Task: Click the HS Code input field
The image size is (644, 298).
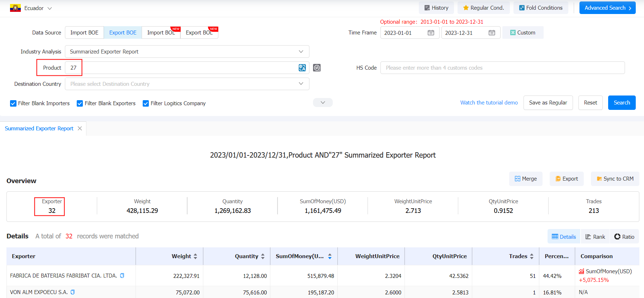Action: tap(502, 68)
